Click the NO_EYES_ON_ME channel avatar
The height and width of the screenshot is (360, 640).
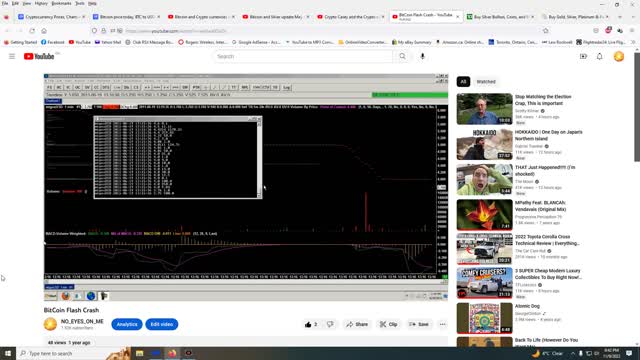tap(50, 324)
